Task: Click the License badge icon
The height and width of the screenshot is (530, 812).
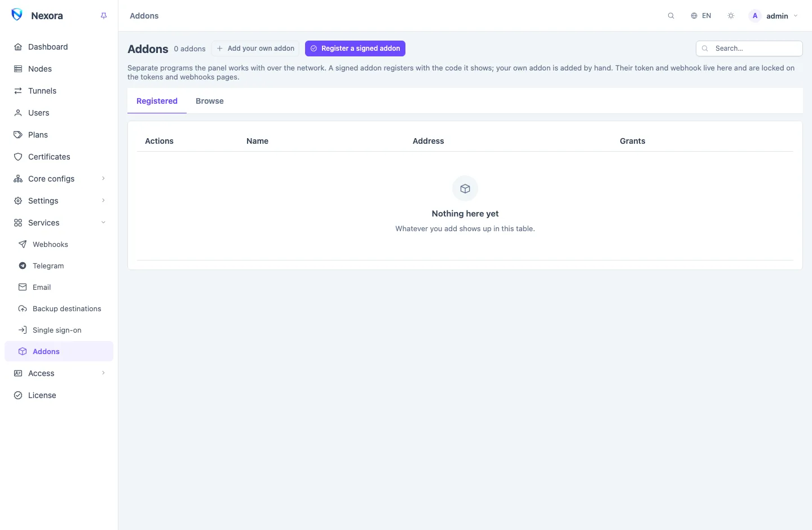Action: 18,395
